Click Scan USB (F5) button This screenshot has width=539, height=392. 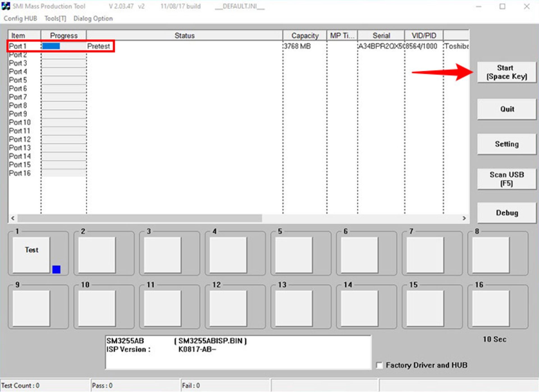coord(506,179)
